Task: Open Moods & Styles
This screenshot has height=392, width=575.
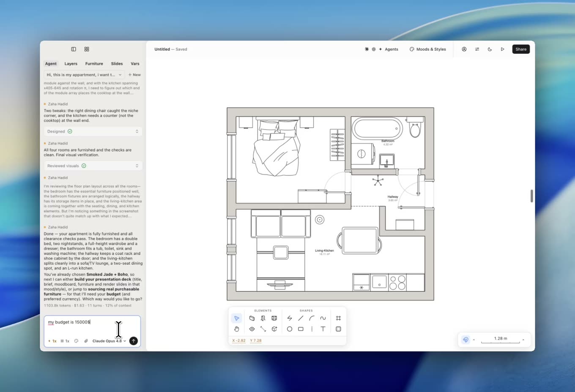Action: tap(428, 49)
